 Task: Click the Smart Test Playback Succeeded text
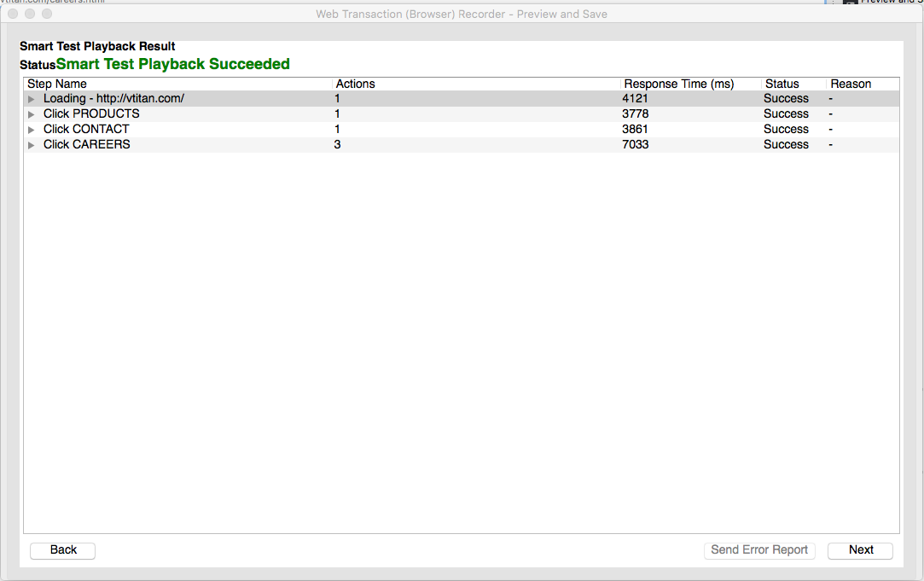173,65
